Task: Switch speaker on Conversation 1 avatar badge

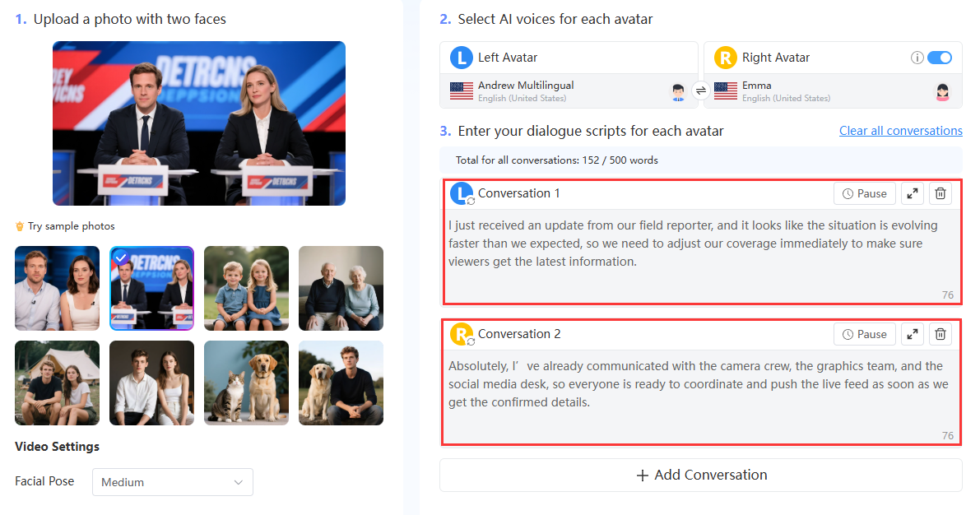Action: (462, 194)
